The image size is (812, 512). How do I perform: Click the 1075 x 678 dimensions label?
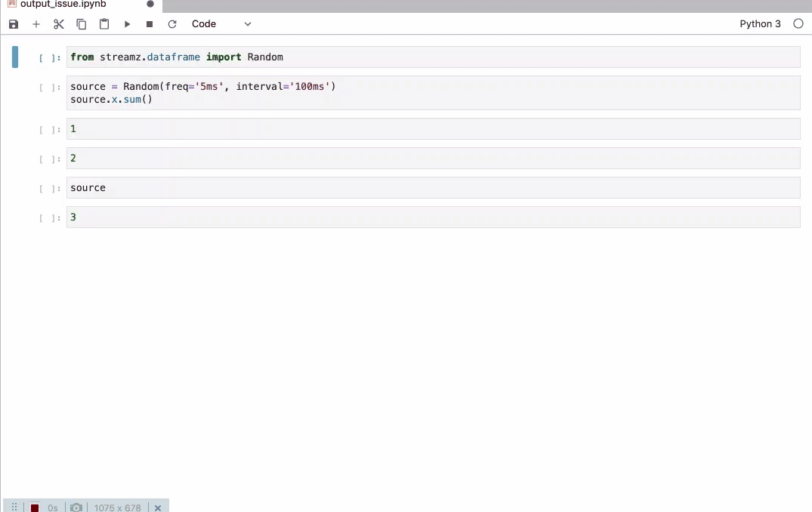[x=118, y=508]
